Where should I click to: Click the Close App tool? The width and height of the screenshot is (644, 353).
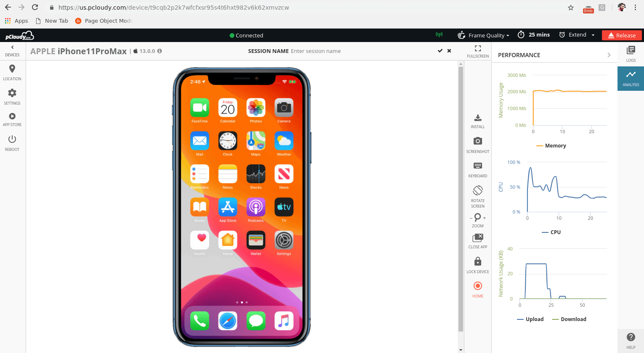tap(478, 241)
